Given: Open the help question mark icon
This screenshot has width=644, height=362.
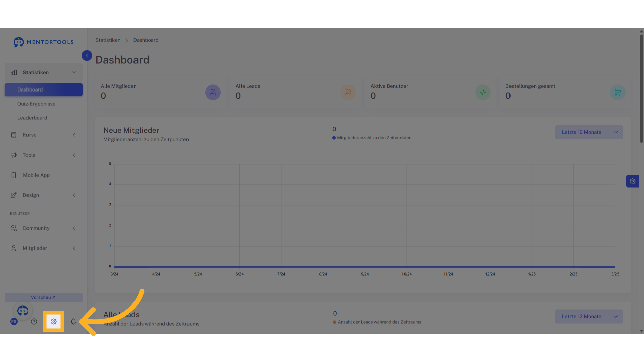Looking at the screenshot, I should tap(34, 322).
